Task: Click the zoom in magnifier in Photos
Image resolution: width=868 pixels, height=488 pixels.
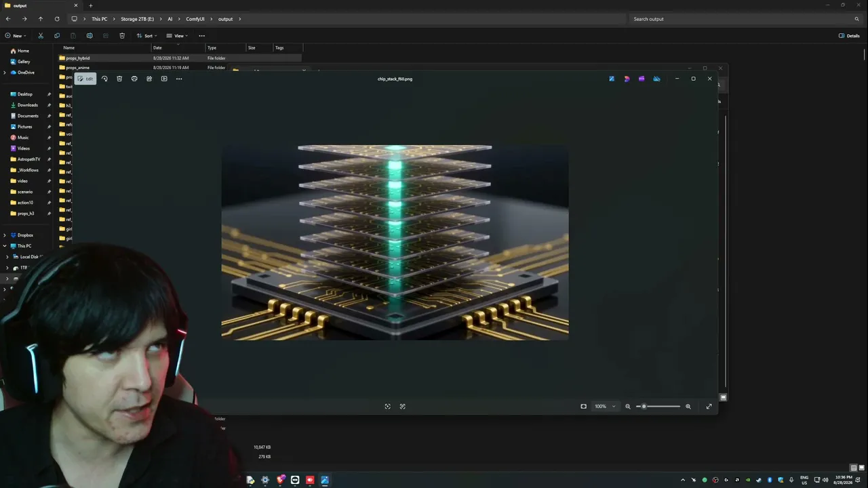Action: point(688,407)
